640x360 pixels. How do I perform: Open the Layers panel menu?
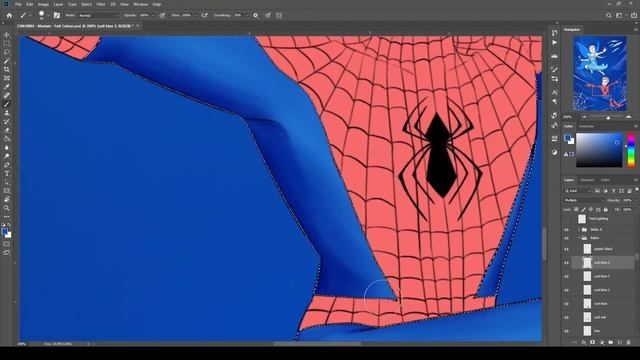[x=636, y=180]
